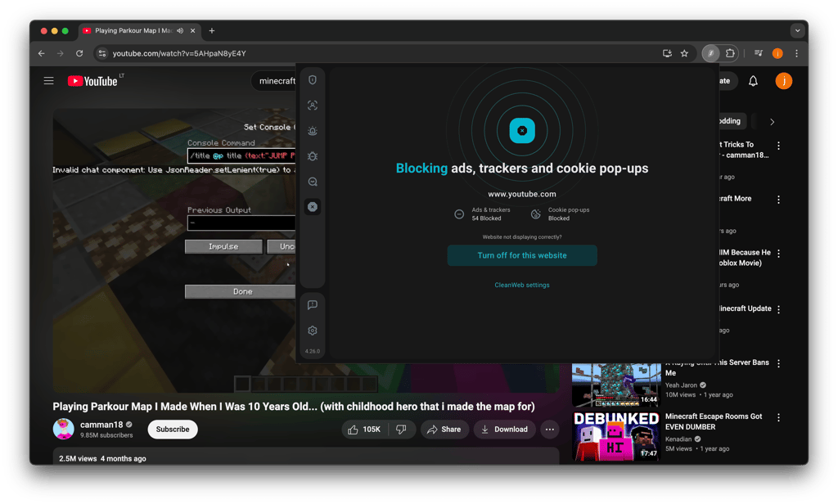Screen dimensions: 838x504
Task: Expand the tab search chevron at top right
Action: click(797, 30)
